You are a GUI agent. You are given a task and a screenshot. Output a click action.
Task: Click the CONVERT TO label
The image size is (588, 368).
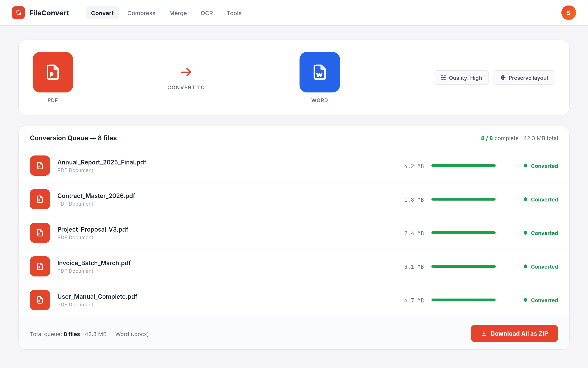point(186,87)
